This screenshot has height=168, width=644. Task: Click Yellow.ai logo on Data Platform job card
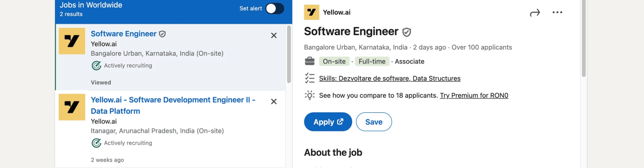click(x=72, y=107)
